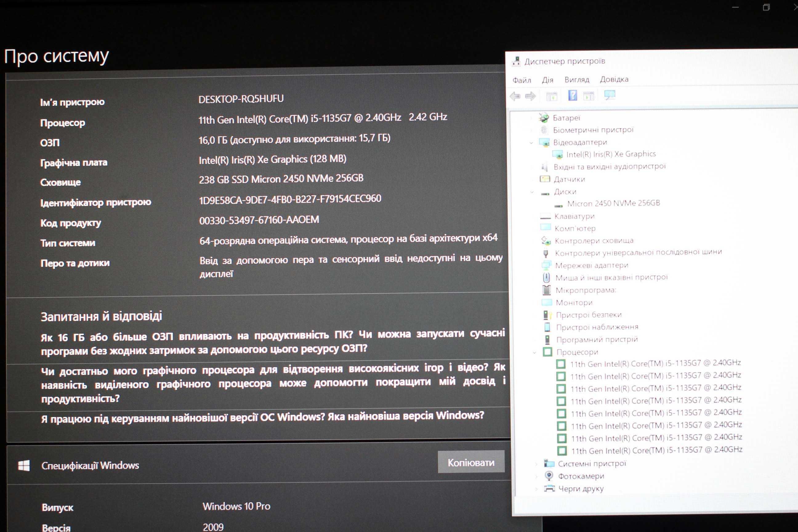Image resolution: width=798 pixels, height=532 pixels.
Task: Open the Дія menu in Device Manager
Action: [548, 80]
